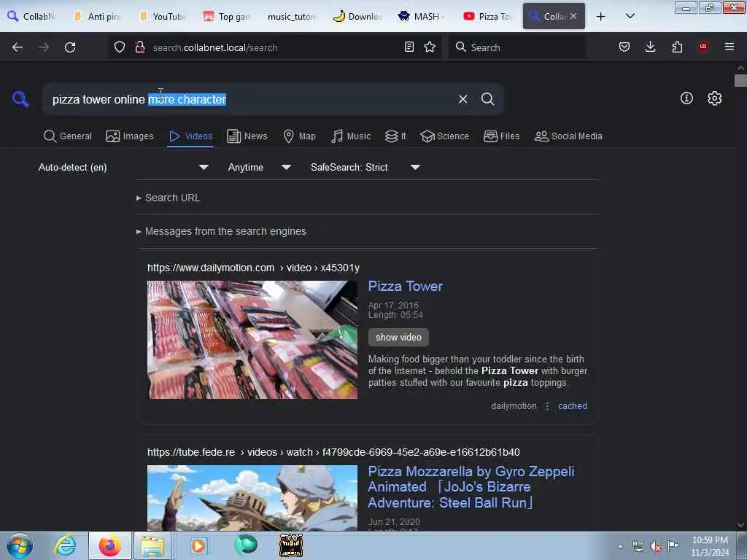Open the language selector Auto-detect (en)
747x560 pixels.
point(123,167)
